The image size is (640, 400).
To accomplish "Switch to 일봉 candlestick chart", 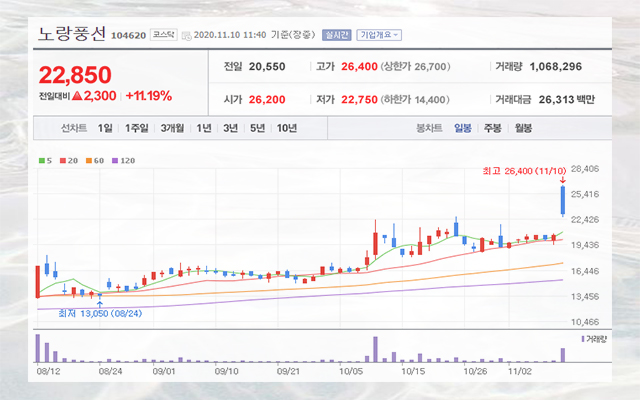I will coord(463,128).
